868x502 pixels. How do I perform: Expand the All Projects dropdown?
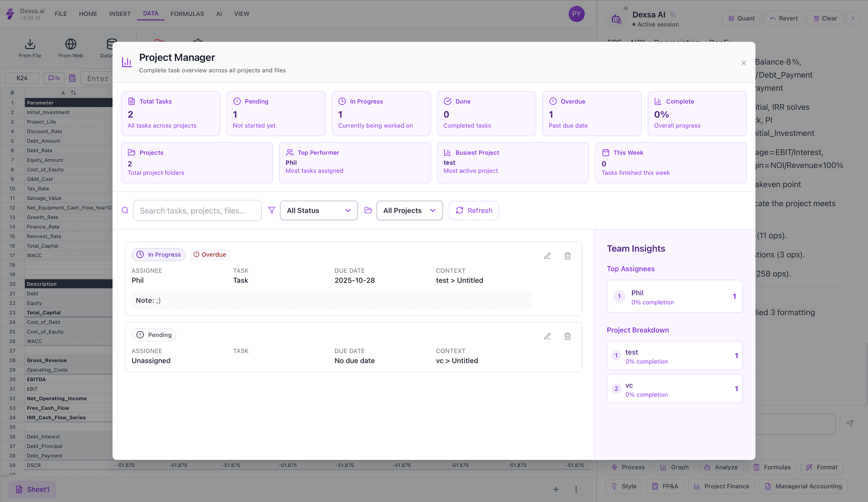coord(409,211)
